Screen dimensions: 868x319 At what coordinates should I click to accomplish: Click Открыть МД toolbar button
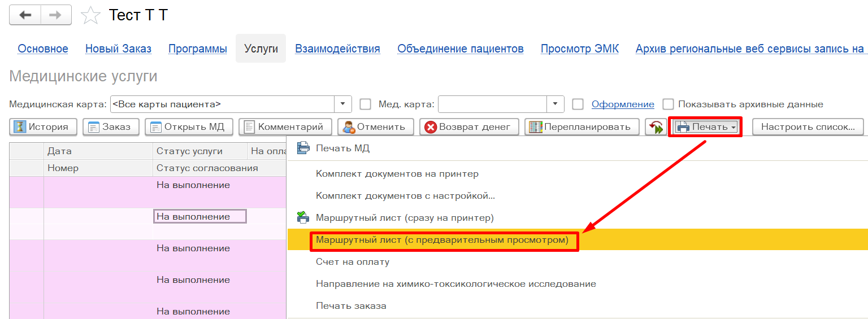tap(189, 126)
